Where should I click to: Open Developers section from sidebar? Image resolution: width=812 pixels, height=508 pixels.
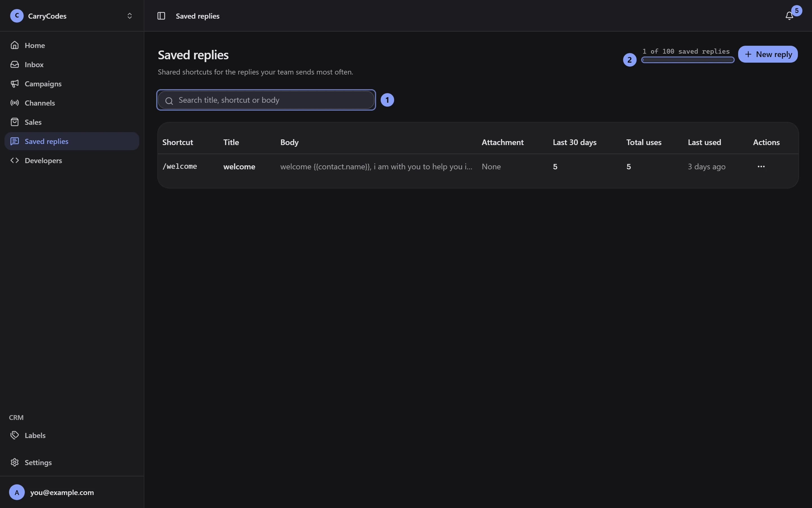pyautogui.click(x=72, y=160)
